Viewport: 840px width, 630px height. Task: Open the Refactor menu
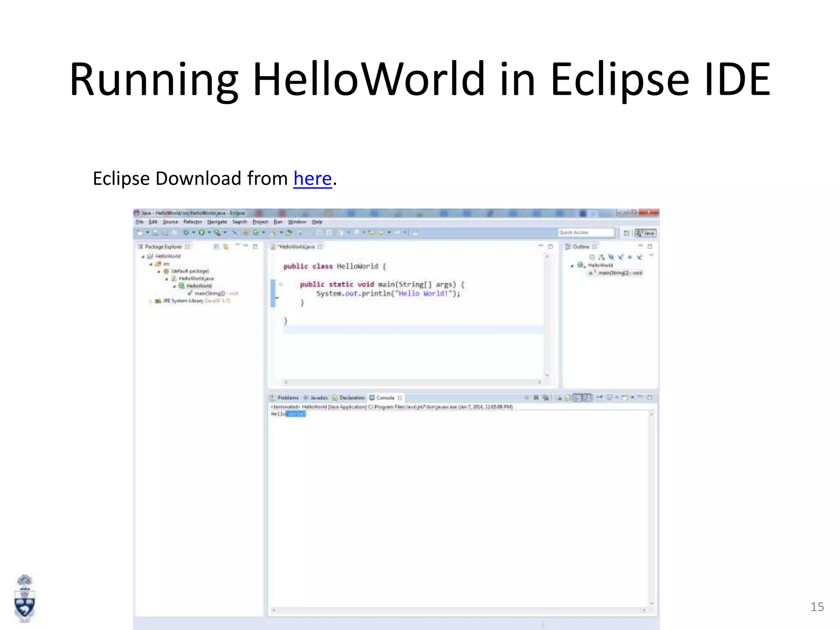(x=192, y=222)
